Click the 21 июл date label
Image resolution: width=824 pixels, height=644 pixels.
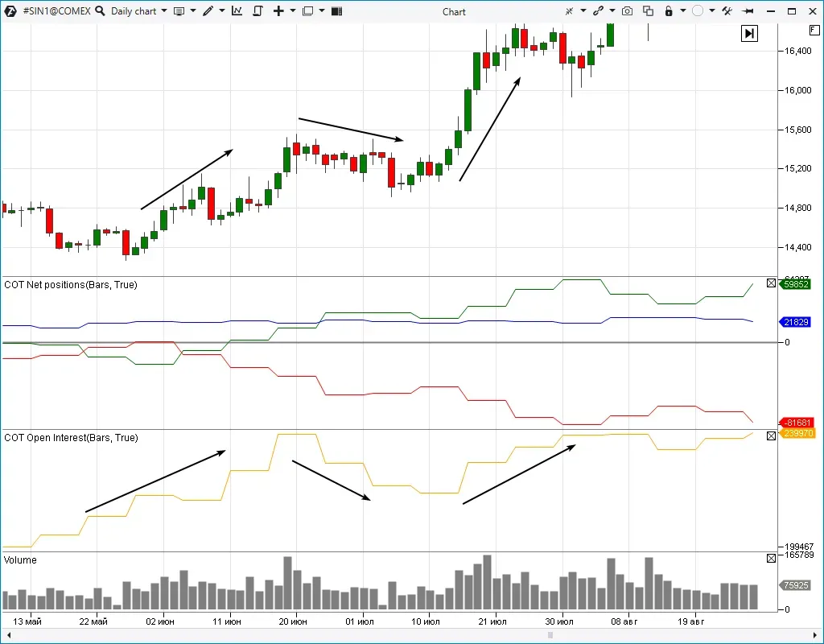click(x=492, y=622)
